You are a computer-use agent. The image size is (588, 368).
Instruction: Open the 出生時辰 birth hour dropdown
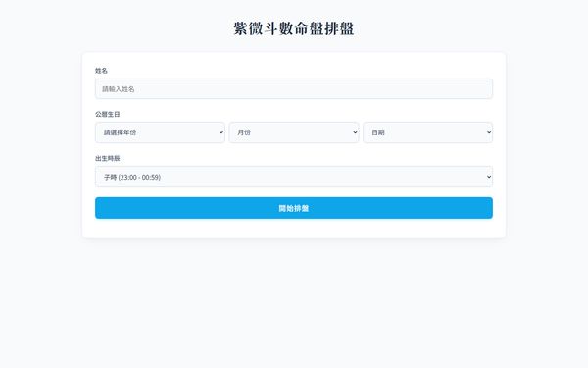pos(294,177)
